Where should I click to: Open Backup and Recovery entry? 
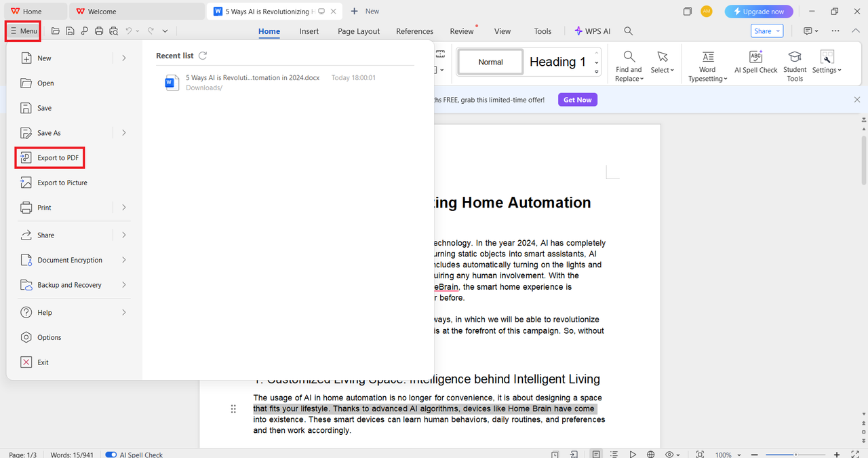click(69, 285)
